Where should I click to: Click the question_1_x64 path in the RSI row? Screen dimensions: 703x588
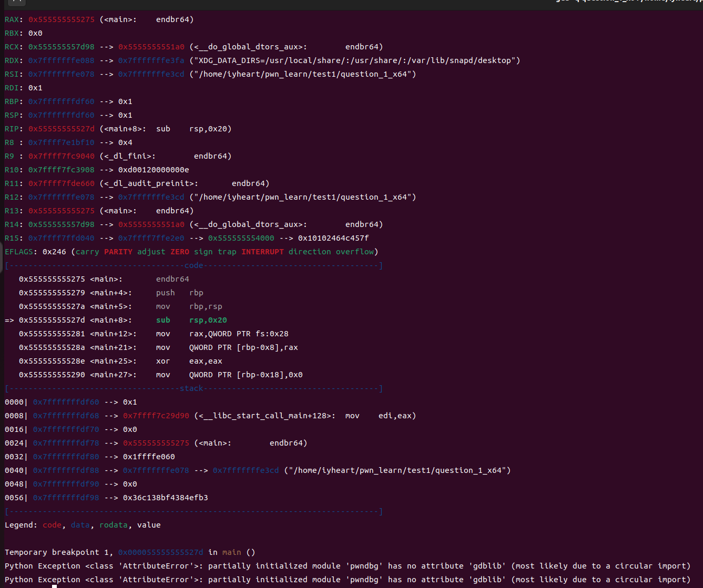[x=303, y=74]
